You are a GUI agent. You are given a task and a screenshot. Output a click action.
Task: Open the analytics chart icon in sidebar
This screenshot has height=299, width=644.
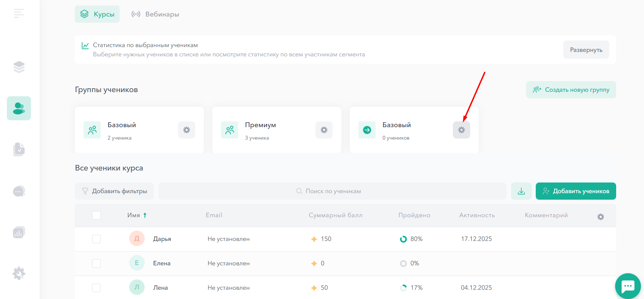pyautogui.click(x=19, y=232)
